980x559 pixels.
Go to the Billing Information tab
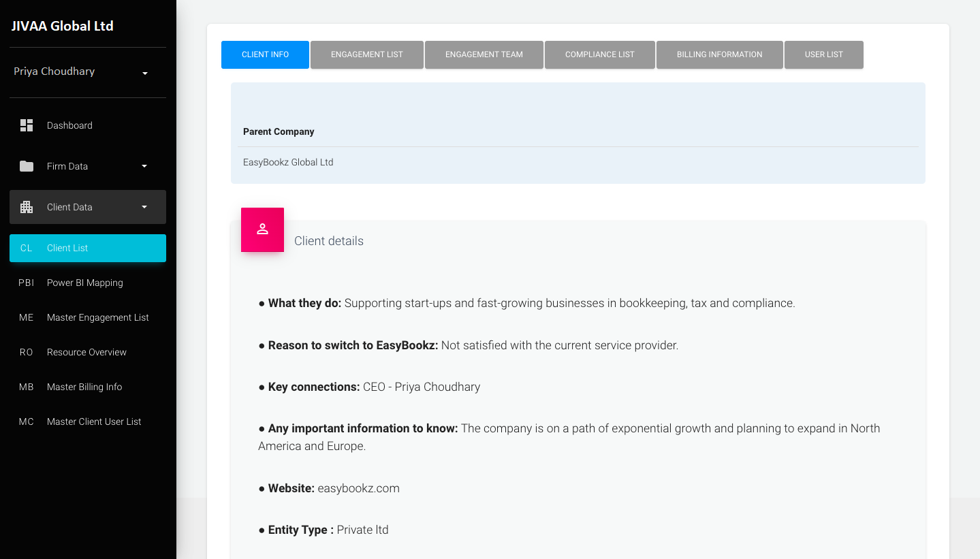pos(719,54)
